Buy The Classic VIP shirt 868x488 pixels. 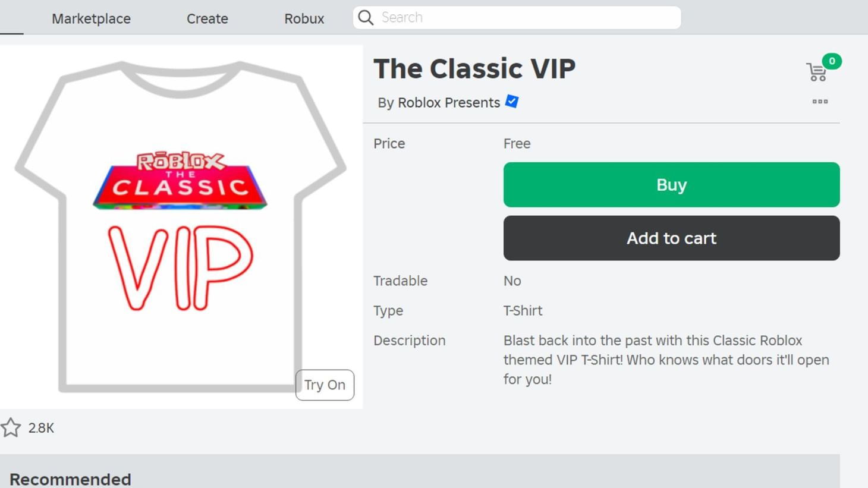[671, 184]
